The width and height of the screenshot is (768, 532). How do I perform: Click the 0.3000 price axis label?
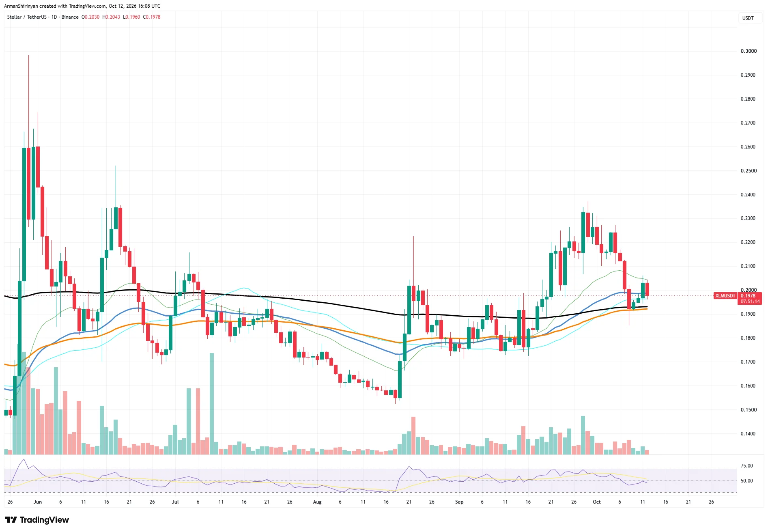749,51
